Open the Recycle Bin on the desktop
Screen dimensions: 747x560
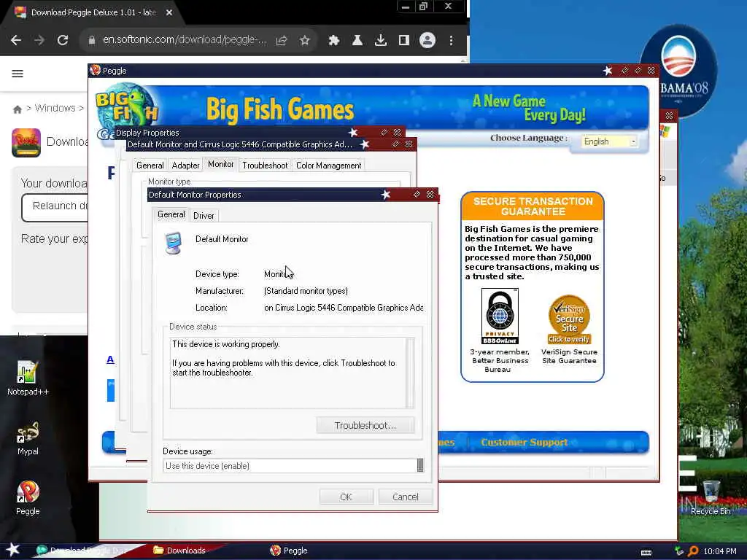tap(711, 497)
